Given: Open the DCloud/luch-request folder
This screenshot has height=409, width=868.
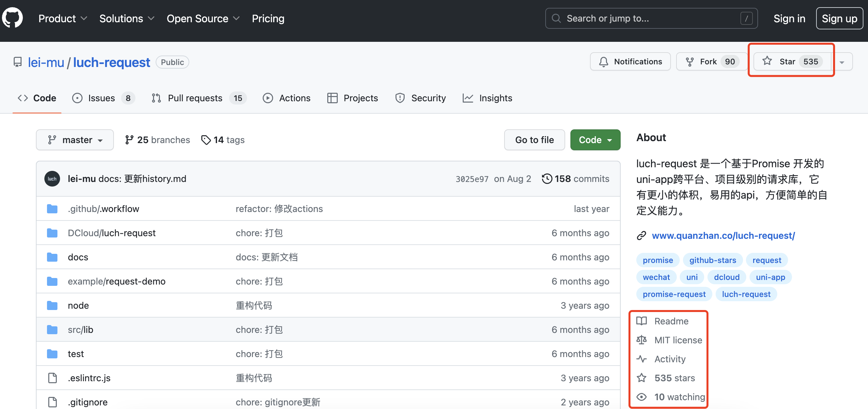Looking at the screenshot, I should coord(112,233).
